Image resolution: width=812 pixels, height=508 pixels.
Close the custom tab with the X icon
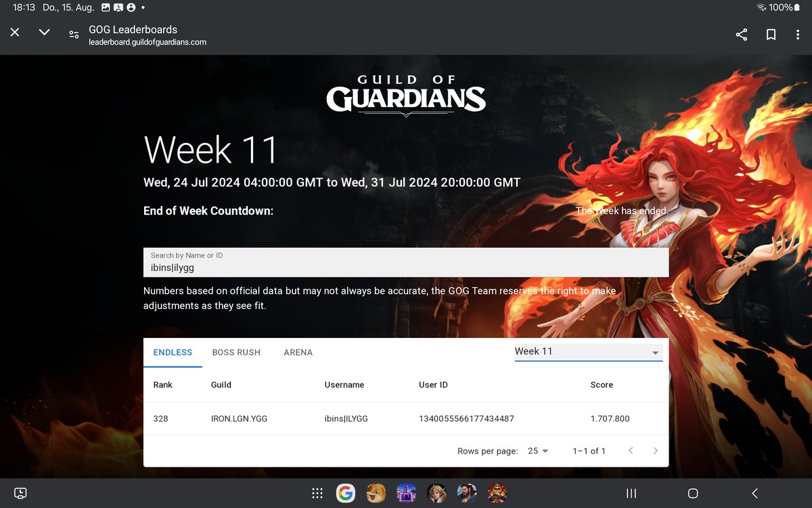[x=15, y=33]
